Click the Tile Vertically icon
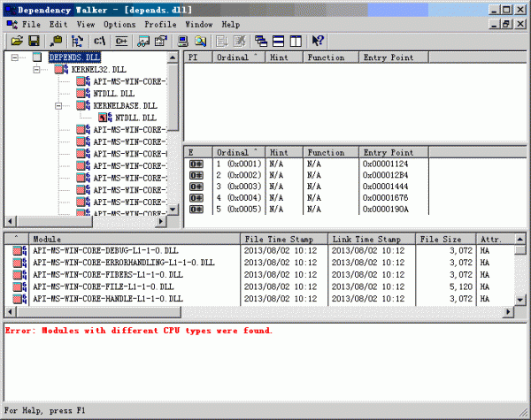The width and height of the screenshot is (531, 420). (x=296, y=41)
